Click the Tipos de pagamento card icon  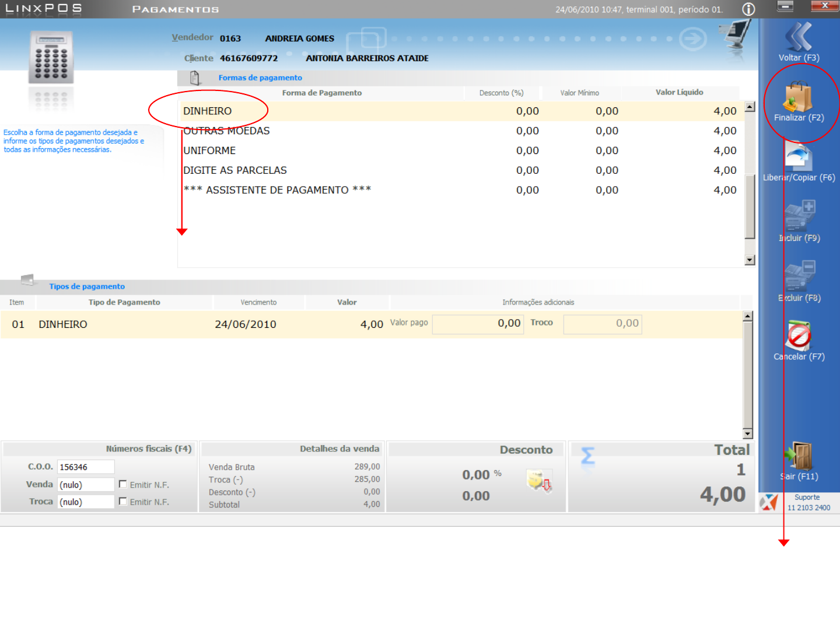click(x=27, y=280)
